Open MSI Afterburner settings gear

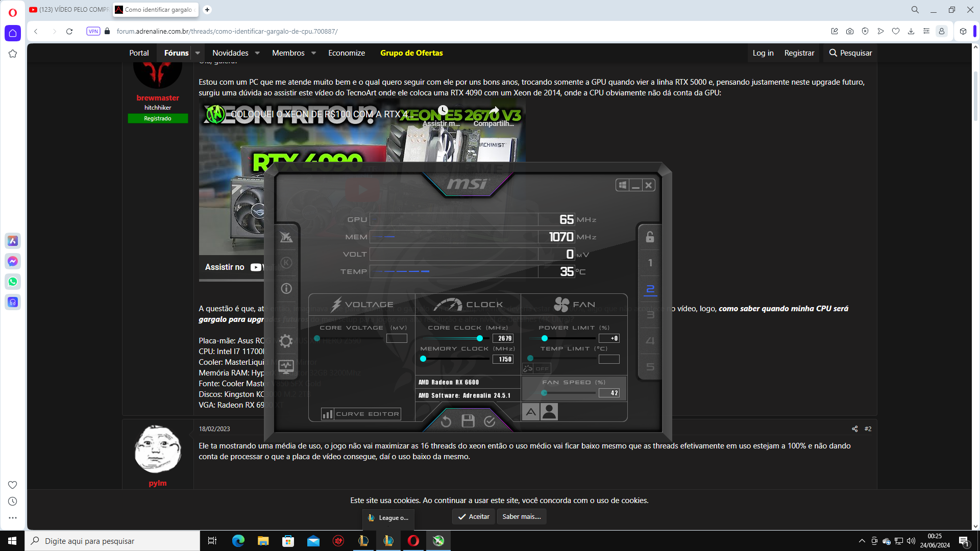coord(286,341)
